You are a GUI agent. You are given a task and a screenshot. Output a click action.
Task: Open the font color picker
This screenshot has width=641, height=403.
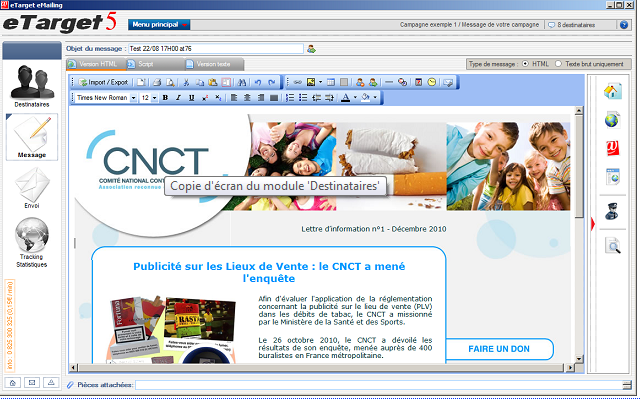pyautogui.click(x=347, y=98)
